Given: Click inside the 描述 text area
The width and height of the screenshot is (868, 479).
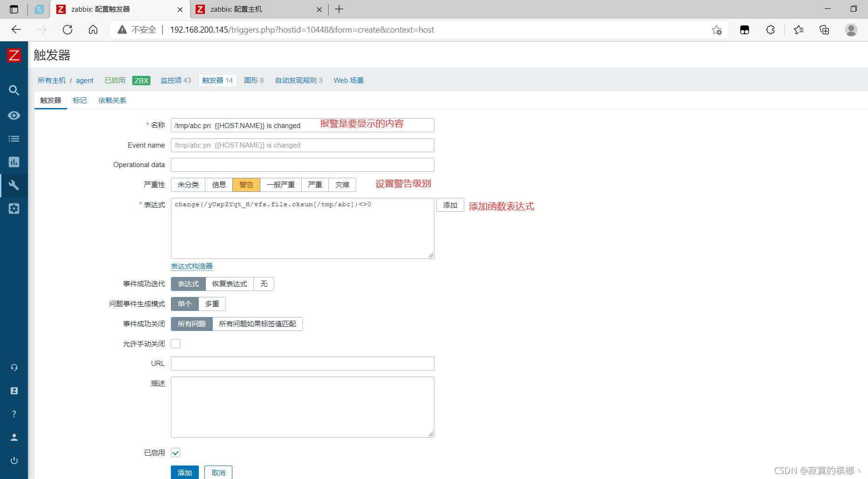Looking at the screenshot, I should 303,407.
